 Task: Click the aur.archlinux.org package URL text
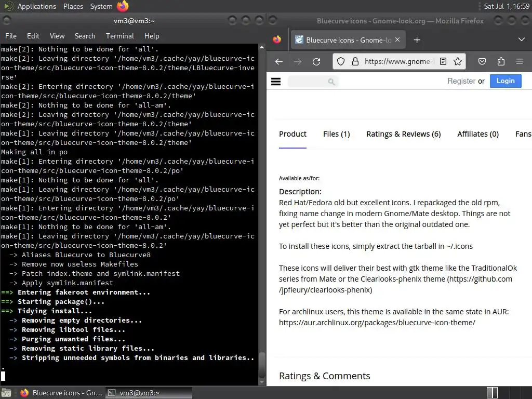coord(377,323)
